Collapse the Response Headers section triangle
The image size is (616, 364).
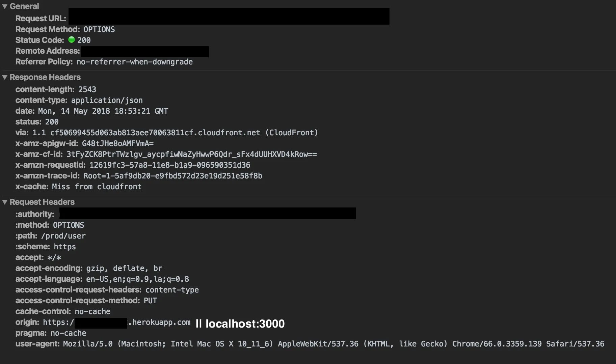[x=5, y=77]
